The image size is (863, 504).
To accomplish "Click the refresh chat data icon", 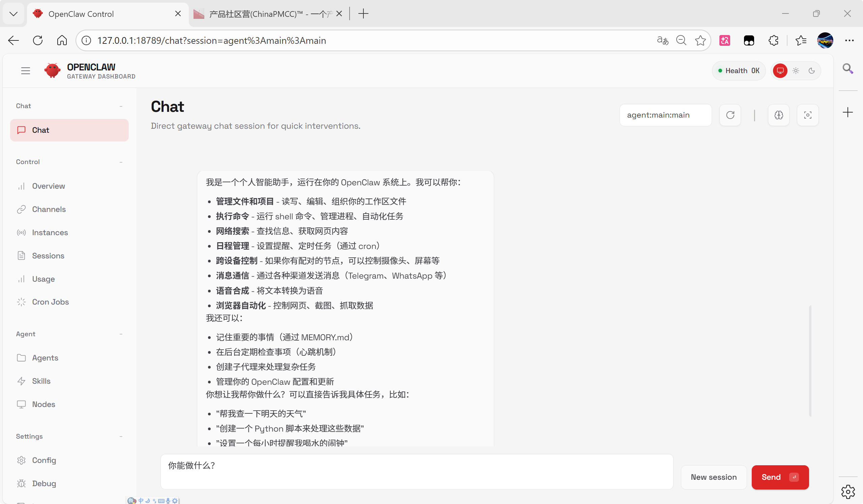I will click(x=730, y=115).
